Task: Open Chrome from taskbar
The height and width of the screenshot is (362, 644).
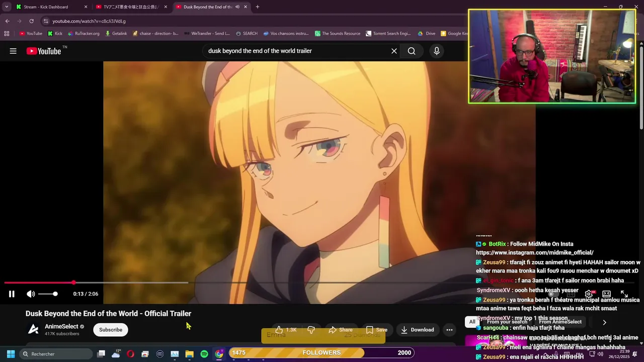Action: point(219,354)
